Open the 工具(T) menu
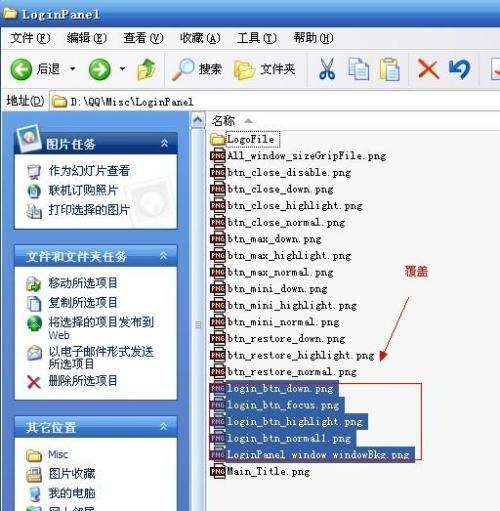 tap(257, 38)
